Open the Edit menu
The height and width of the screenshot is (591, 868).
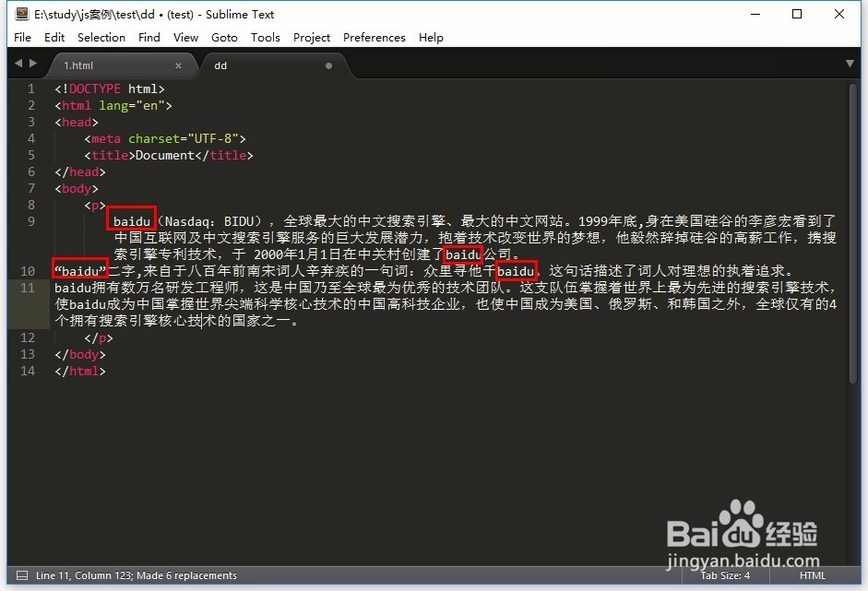click(x=54, y=37)
